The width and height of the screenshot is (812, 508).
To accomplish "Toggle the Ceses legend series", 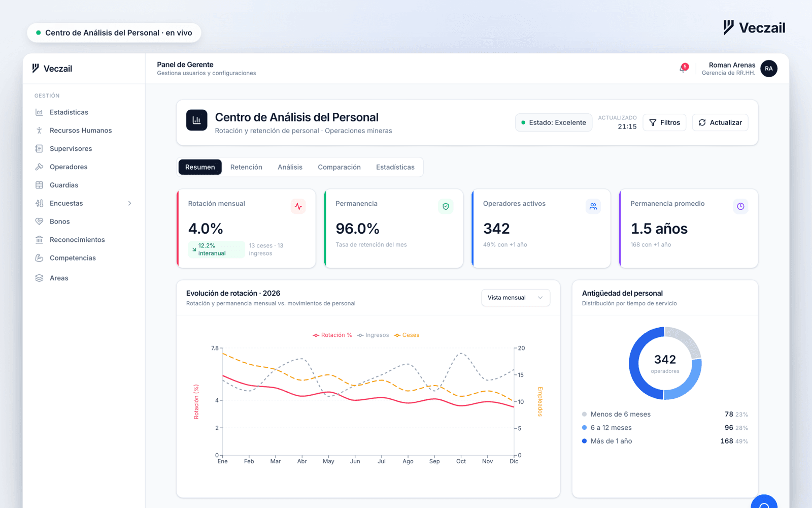I will click(x=407, y=335).
